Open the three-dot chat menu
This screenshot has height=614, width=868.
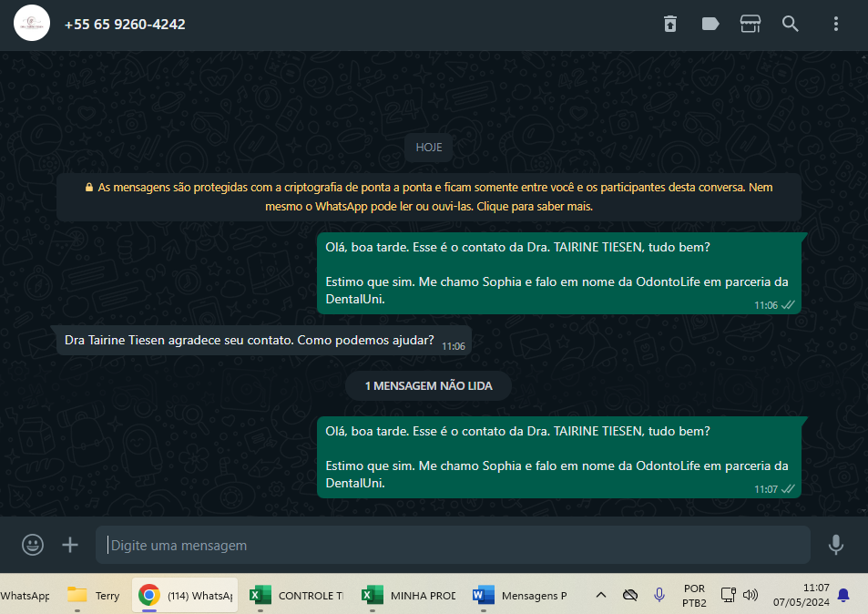point(836,24)
